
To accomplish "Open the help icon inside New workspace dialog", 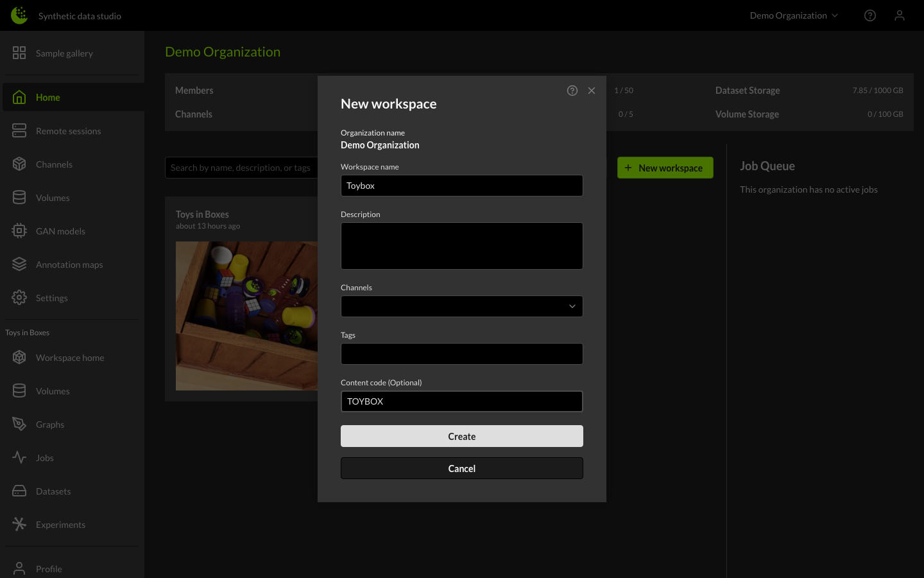I will pos(572,91).
